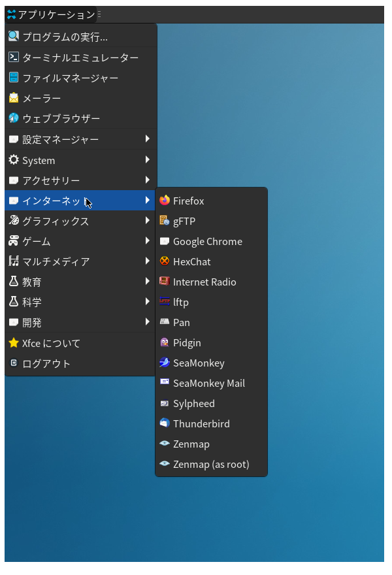Click the logout icon
This screenshot has height=575, width=392.
pos(14,363)
